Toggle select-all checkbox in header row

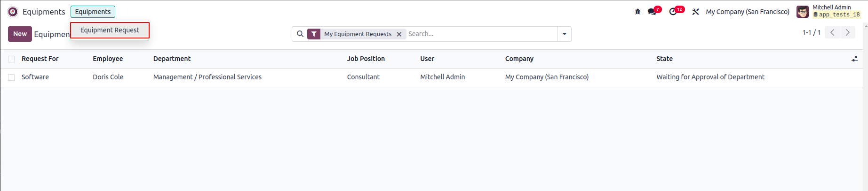pyautogui.click(x=11, y=59)
